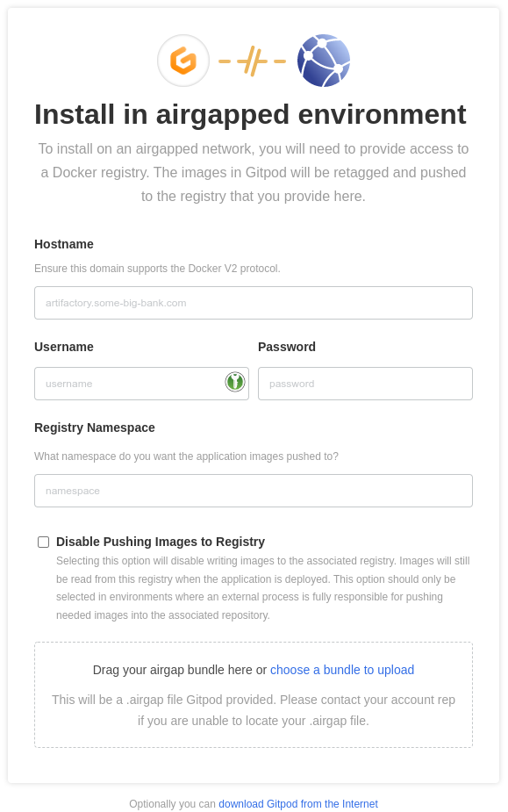Click the Username field label

coord(64,347)
